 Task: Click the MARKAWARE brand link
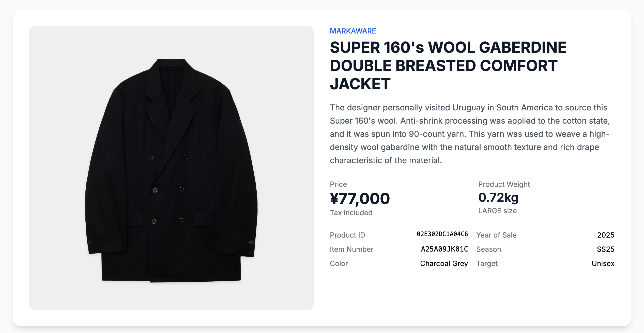[353, 31]
